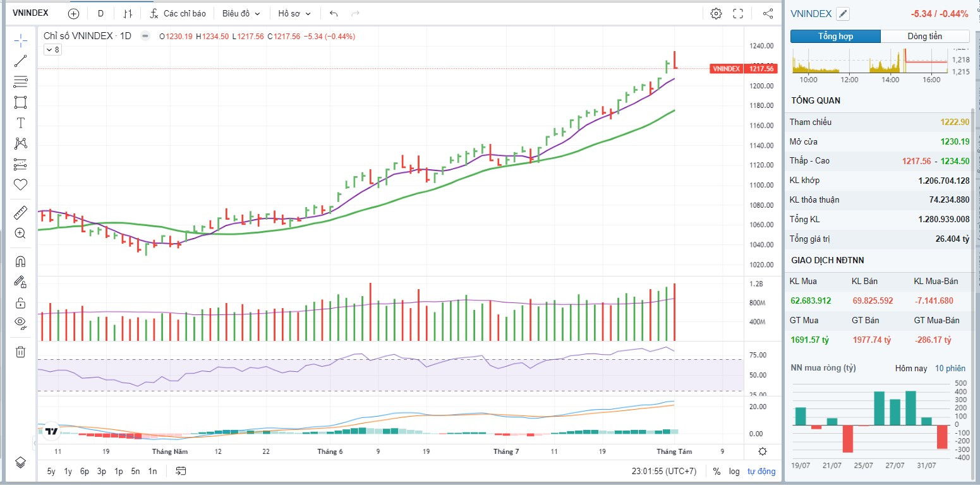
Task: Click the VNINDEX 1217.56 price label
Action: point(744,68)
